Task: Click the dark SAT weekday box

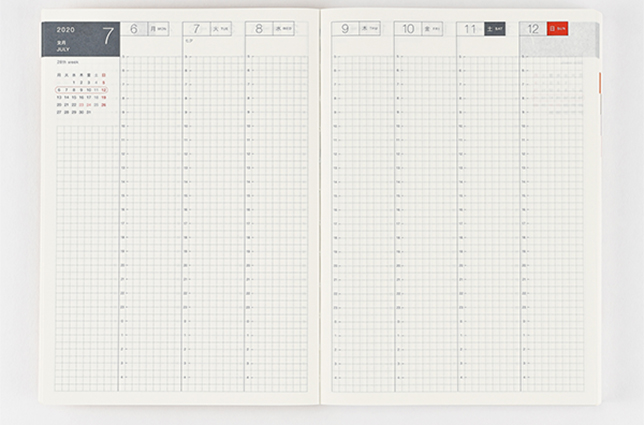Action: pyautogui.click(x=495, y=29)
